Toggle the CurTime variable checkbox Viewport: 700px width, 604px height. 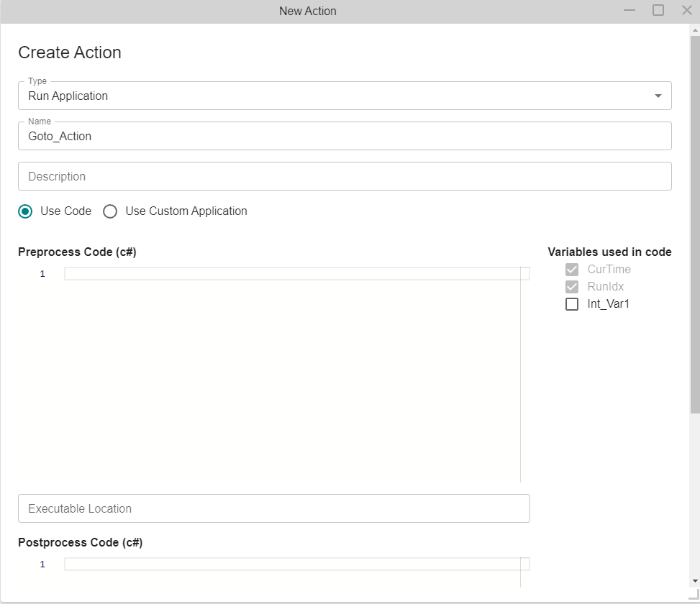(x=572, y=270)
